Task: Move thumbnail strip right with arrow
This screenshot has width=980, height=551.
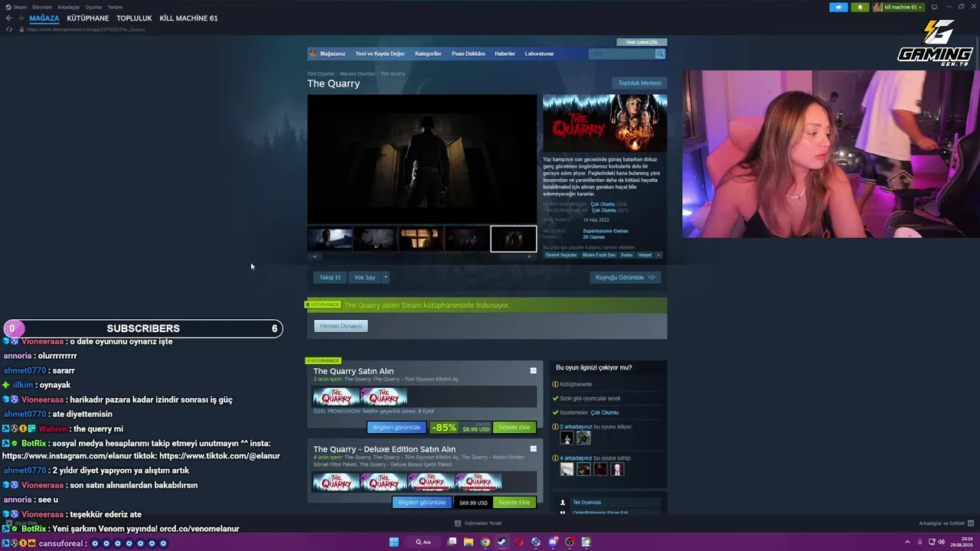Action: tap(530, 256)
